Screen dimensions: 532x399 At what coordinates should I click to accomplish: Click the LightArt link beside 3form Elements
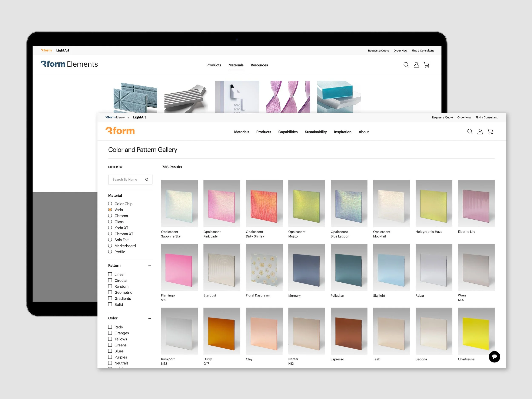139,117
